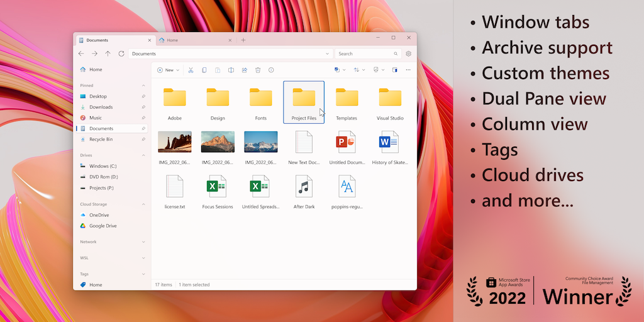This screenshot has width=644, height=322.
Task: Click the Share icon in toolbar
Action: (244, 70)
